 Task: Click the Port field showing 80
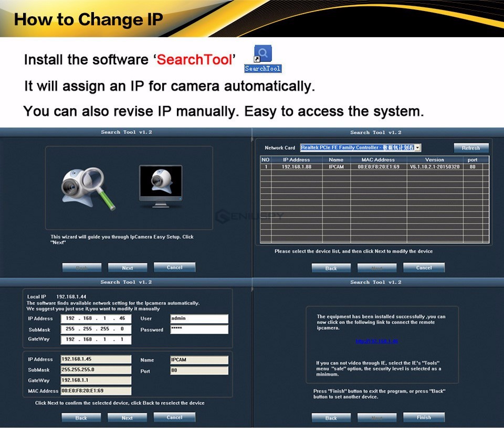point(199,371)
